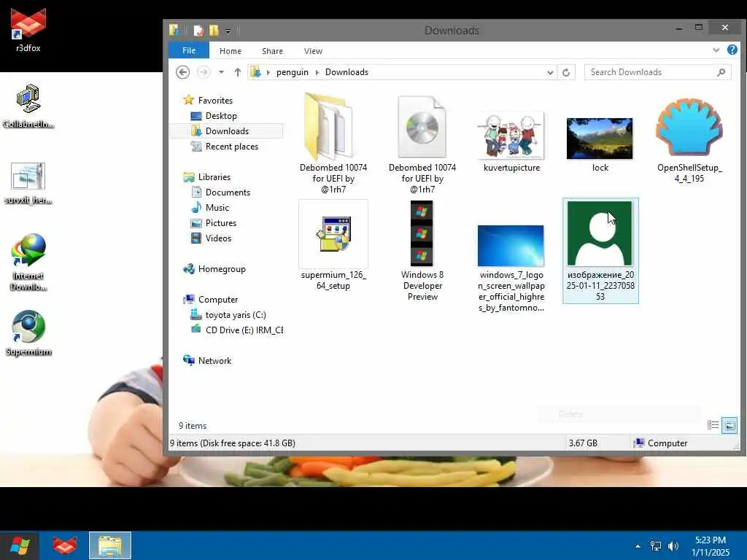Screen dimensions: 747x560
Task: Refresh the Downloads folder
Action: pos(566,72)
